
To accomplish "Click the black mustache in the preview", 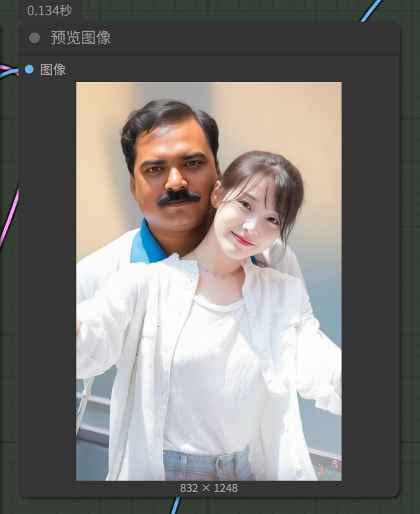I will [x=178, y=197].
